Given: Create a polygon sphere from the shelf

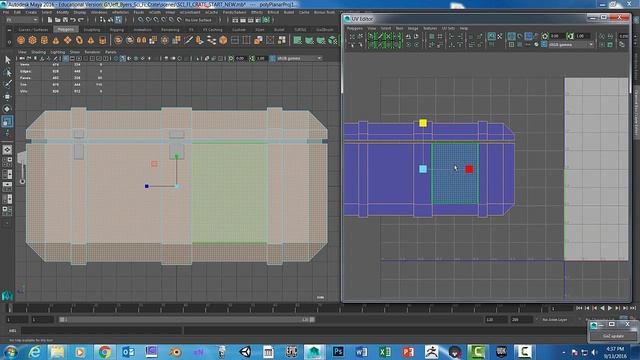Looking at the screenshot, I should point(21,40).
